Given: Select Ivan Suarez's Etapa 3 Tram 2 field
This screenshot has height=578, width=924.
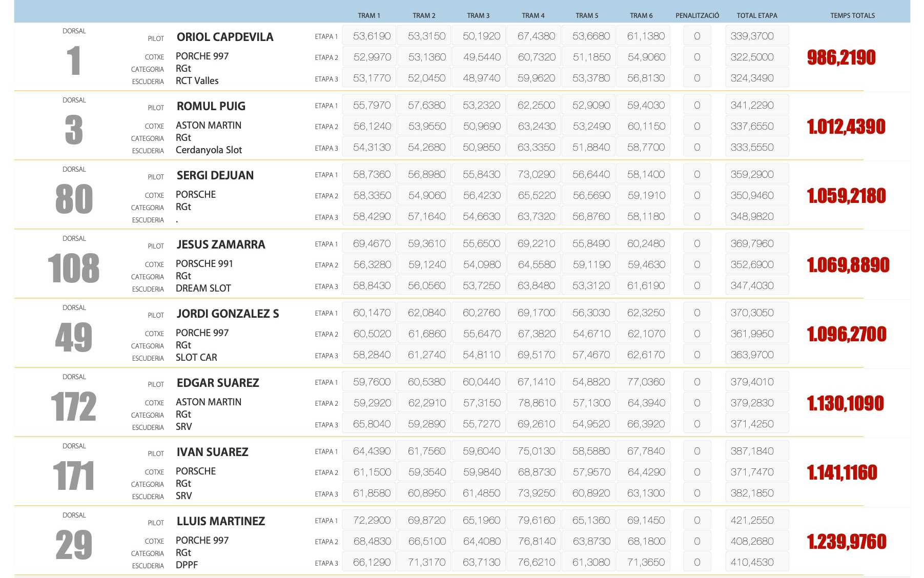Looking at the screenshot, I should [426, 493].
